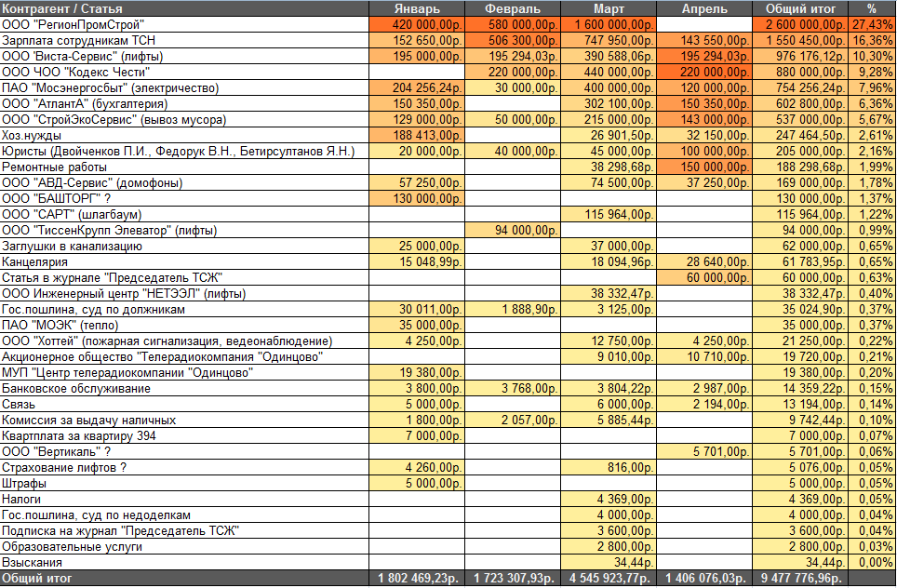Click the total cell 2 600 000,00р.
Image resolution: width=897 pixels, height=588 pixels.
click(x=800, y=24)
